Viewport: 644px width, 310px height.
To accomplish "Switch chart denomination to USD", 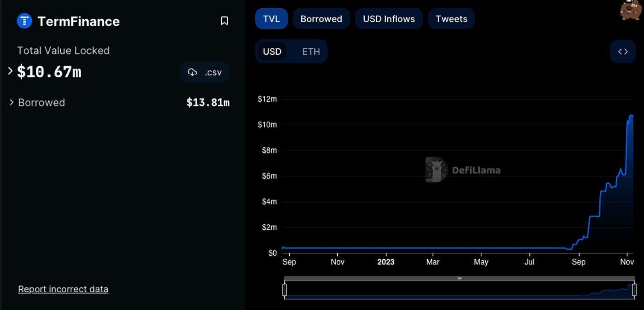I will (x=272, y=51).
